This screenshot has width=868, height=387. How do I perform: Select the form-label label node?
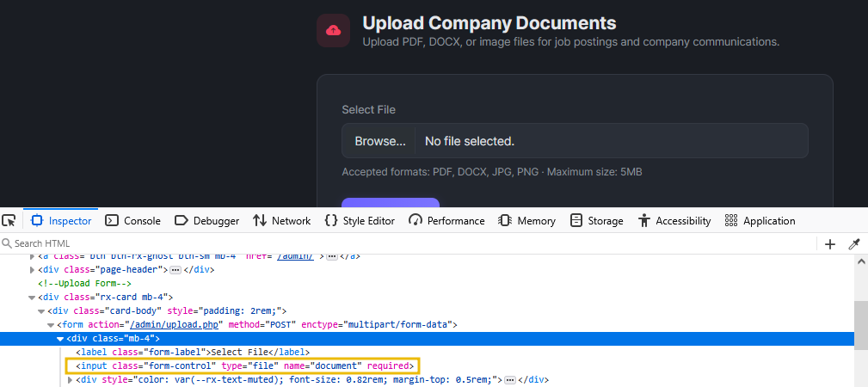[x=193, y=352]
